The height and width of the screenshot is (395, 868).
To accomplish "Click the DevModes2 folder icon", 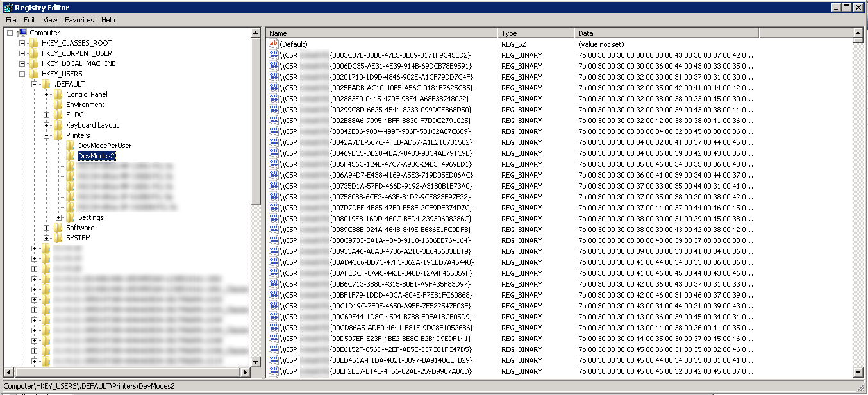I will pos(71,156).
